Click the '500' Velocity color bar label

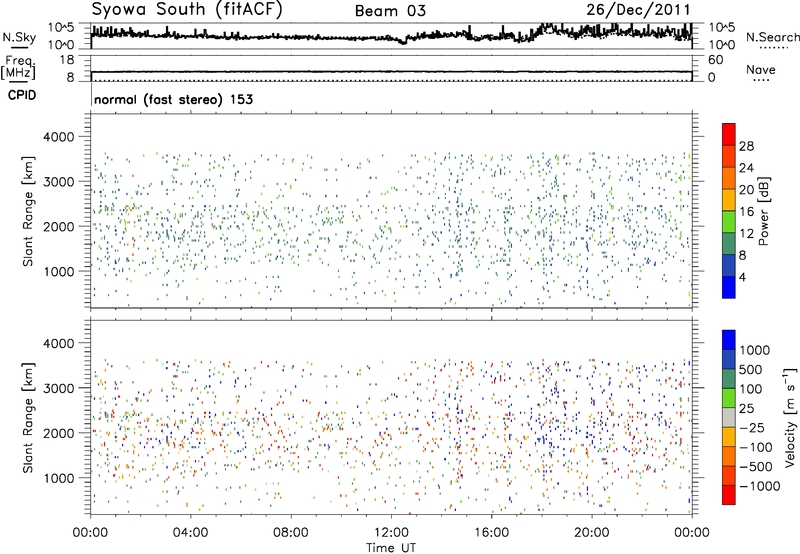[751, 369]
